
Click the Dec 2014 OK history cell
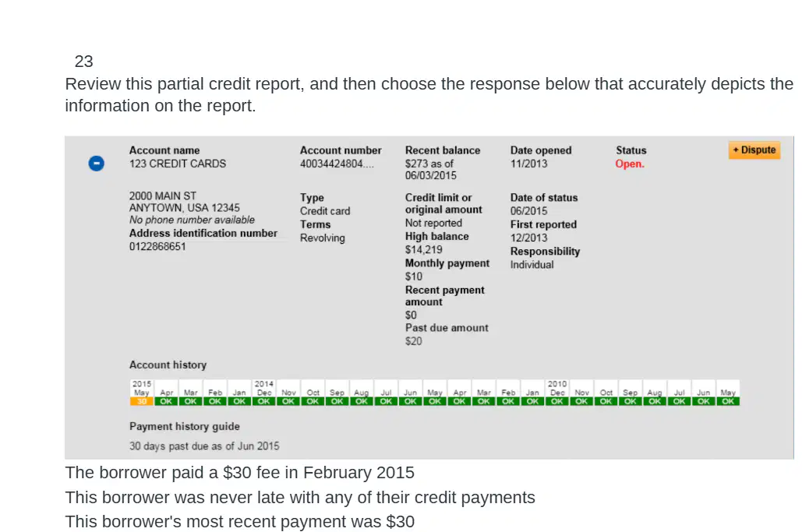pos(264,401)
